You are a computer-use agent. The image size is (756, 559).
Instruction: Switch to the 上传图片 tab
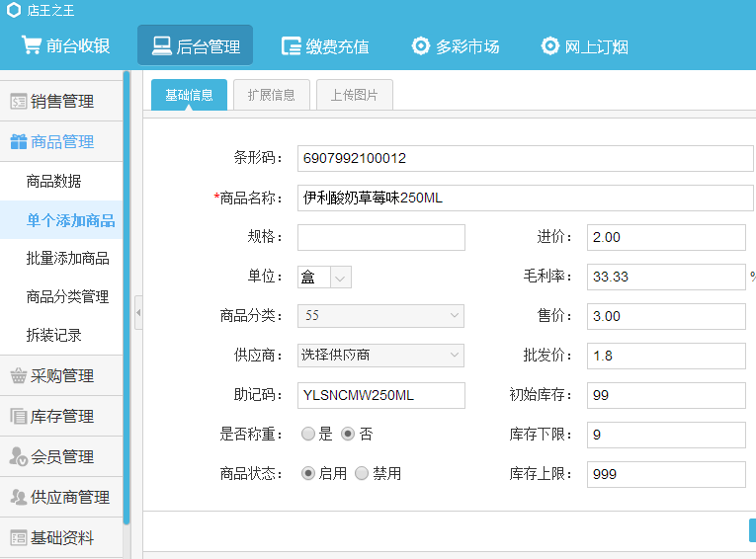pos(355,95)
